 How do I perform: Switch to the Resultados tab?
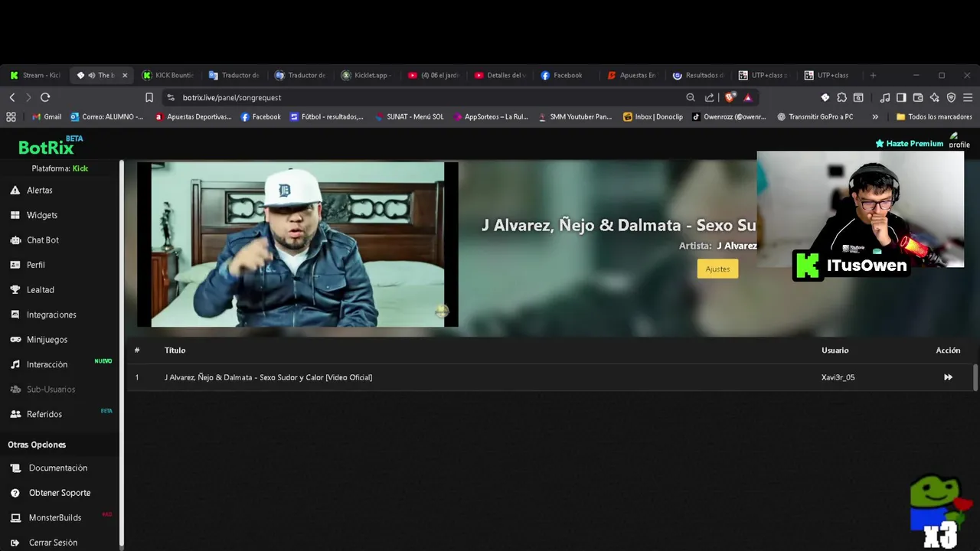tap(697, 75)
